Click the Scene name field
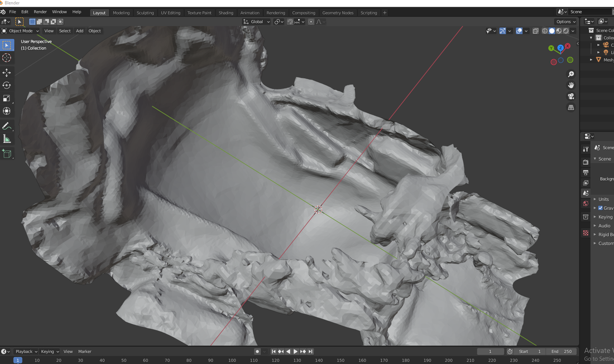 (x=589, y=12)
